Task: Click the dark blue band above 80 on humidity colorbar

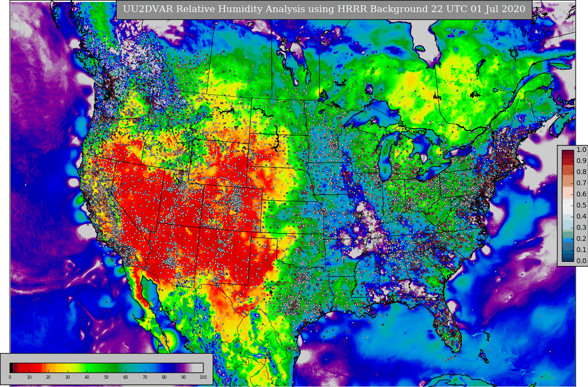Action: (x=167, y=368)
